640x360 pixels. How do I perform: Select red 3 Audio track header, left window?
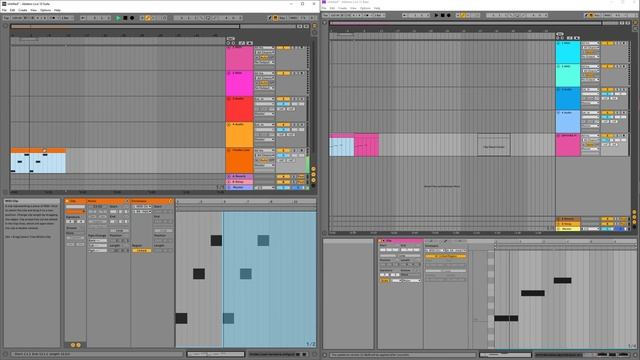tap(239, 109)
